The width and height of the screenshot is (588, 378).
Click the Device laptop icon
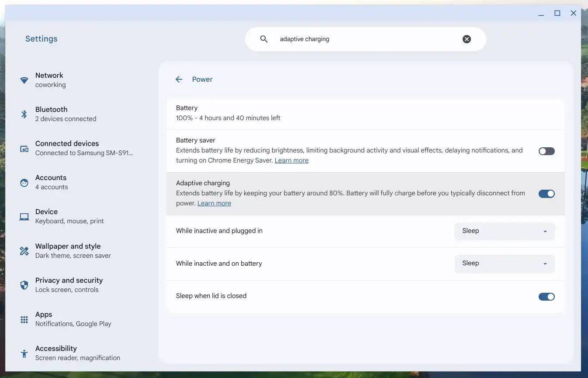(24, 217)
